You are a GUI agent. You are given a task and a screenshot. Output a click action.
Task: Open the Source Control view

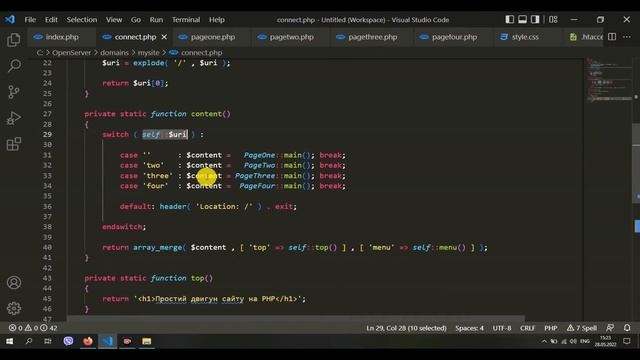tap(13, 91)
